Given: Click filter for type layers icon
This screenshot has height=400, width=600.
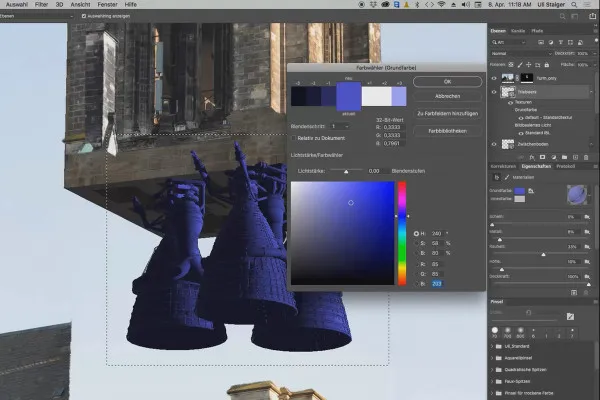Looking at the screenshot, I should point(561,42).
